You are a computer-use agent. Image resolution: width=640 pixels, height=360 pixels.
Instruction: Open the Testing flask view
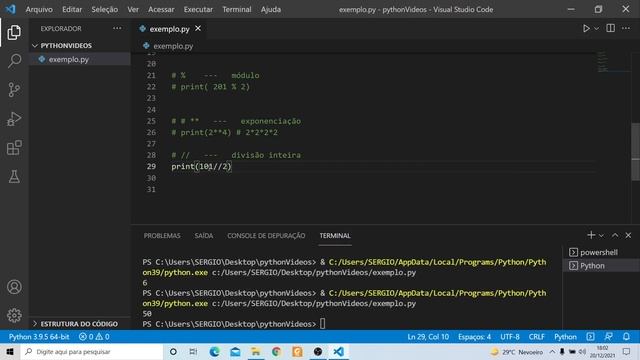click(x=14, y=176)
